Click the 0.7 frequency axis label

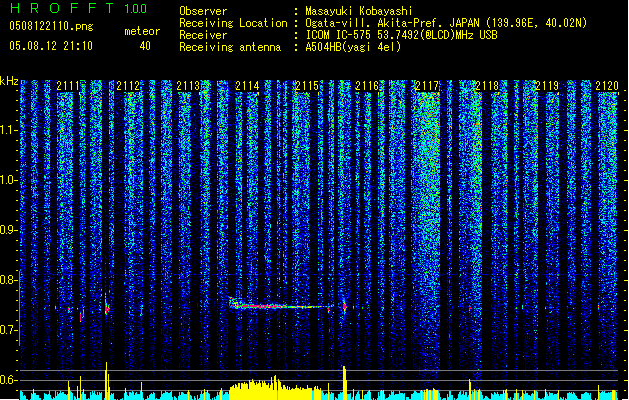7,330
